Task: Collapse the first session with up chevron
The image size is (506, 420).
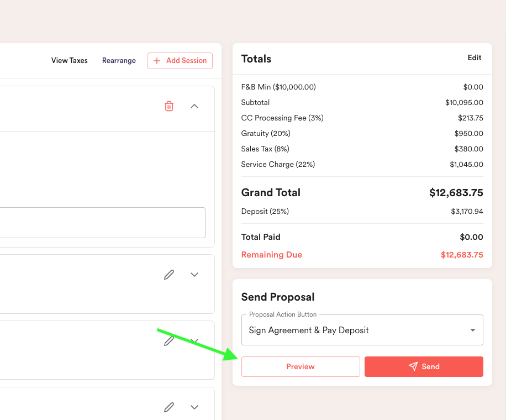Action: [194, 106]
